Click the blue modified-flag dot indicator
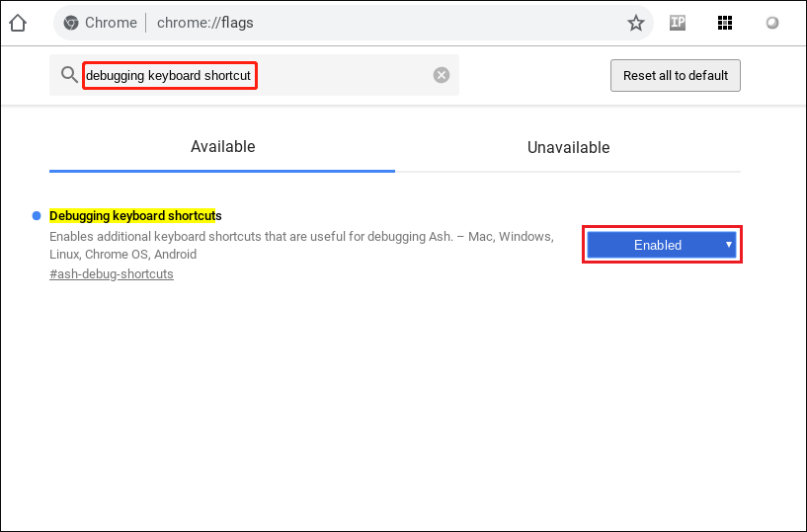This screenshot has height=532, width=807. coord(37,215)
